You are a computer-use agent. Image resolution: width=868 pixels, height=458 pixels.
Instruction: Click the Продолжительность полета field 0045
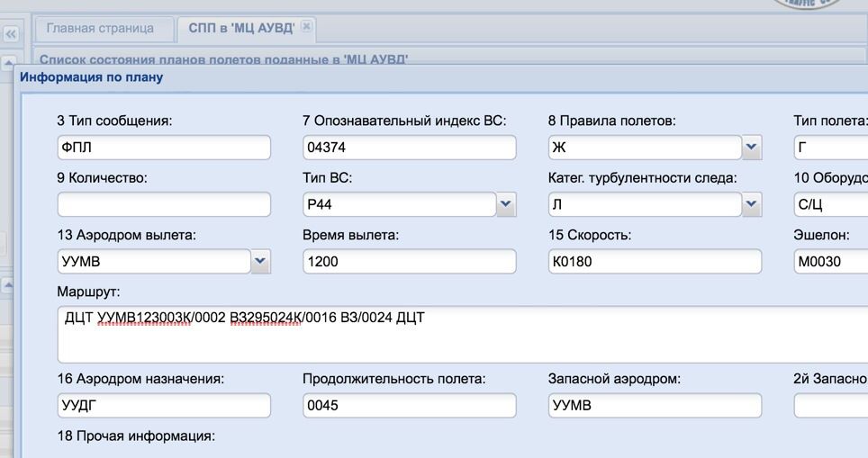coord(410,406)
